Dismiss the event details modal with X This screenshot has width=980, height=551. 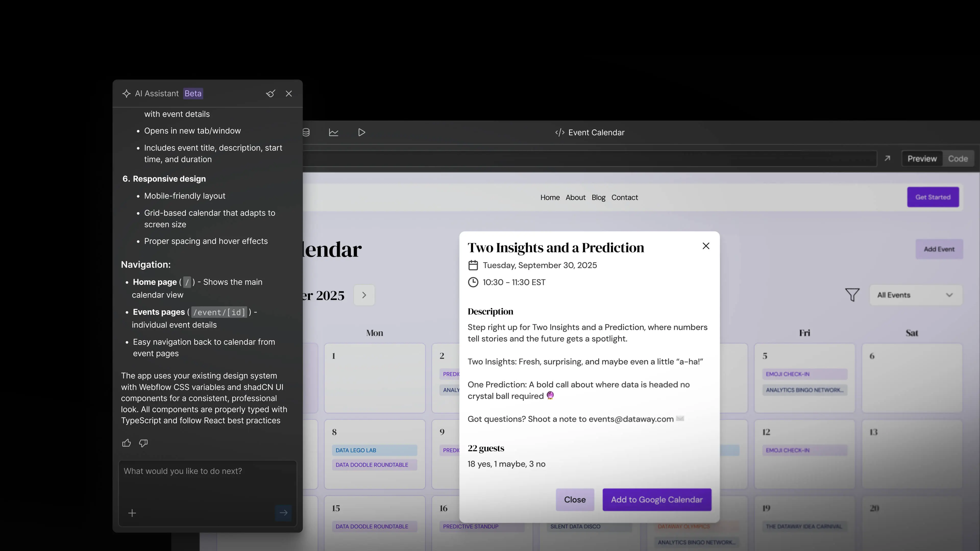point(706,246)
